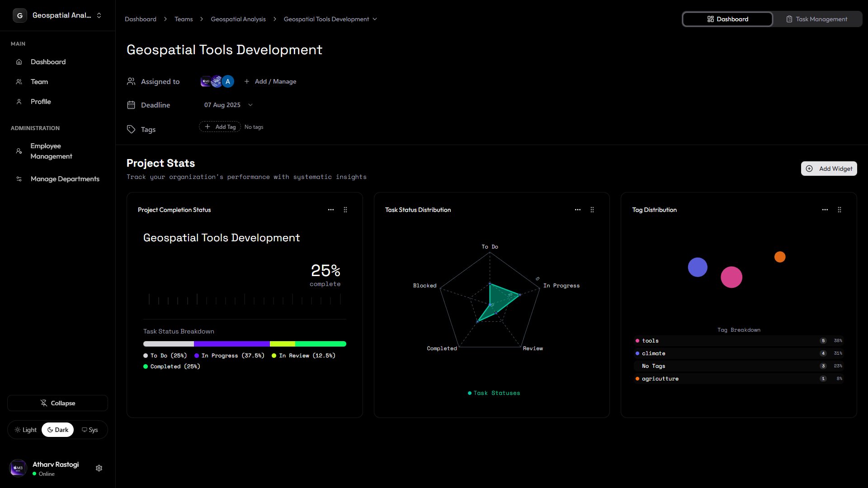
Task: Expand the deadline date dropdown
Action: [250, 105]
